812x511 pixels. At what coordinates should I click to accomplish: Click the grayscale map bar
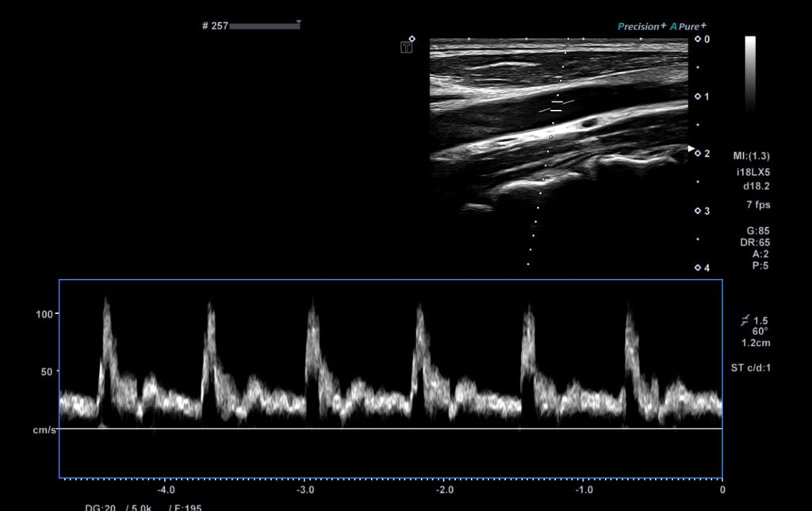750,71
